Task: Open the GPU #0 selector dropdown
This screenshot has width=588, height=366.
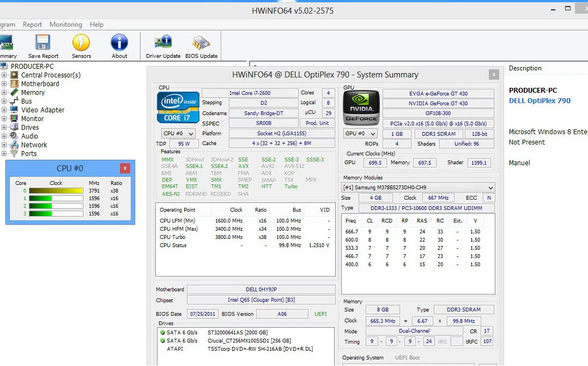Action: (x=360, y=134)
